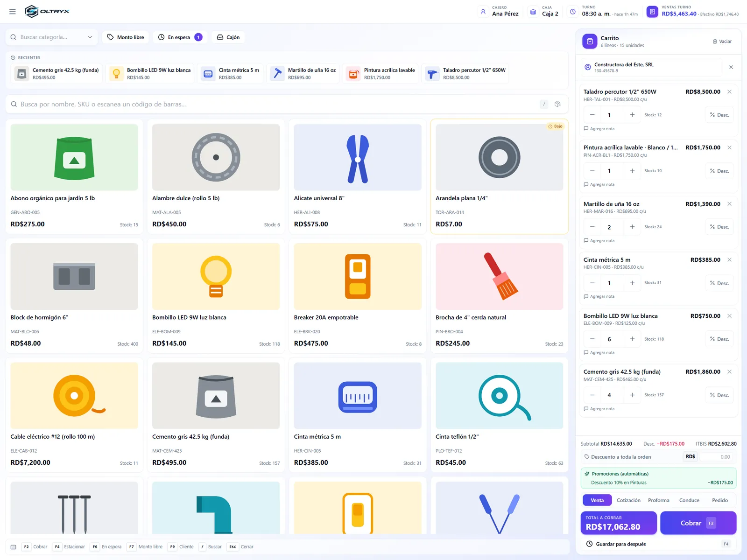Add note to Cemento gris line

point(599,409)
